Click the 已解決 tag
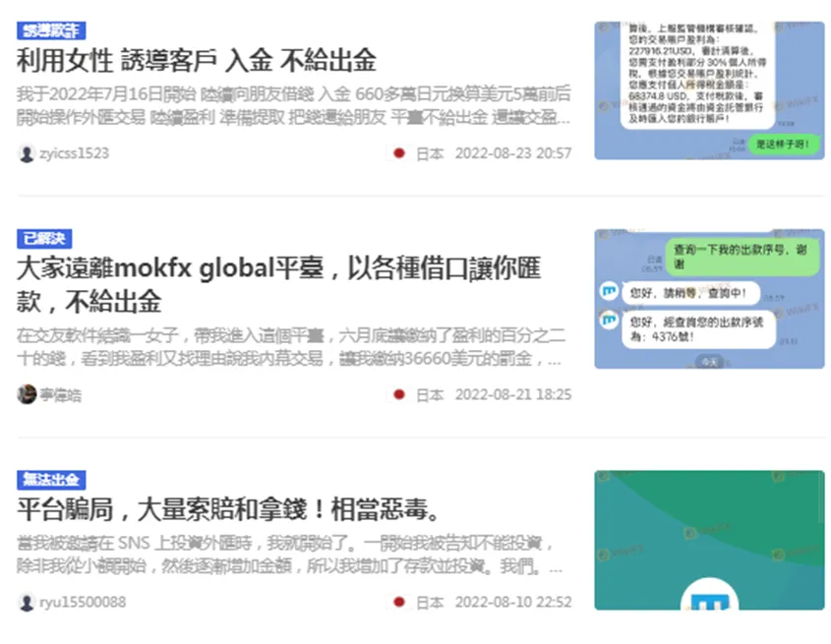The height and width of the screenshot is (644, 831). (x=44, y=238)
